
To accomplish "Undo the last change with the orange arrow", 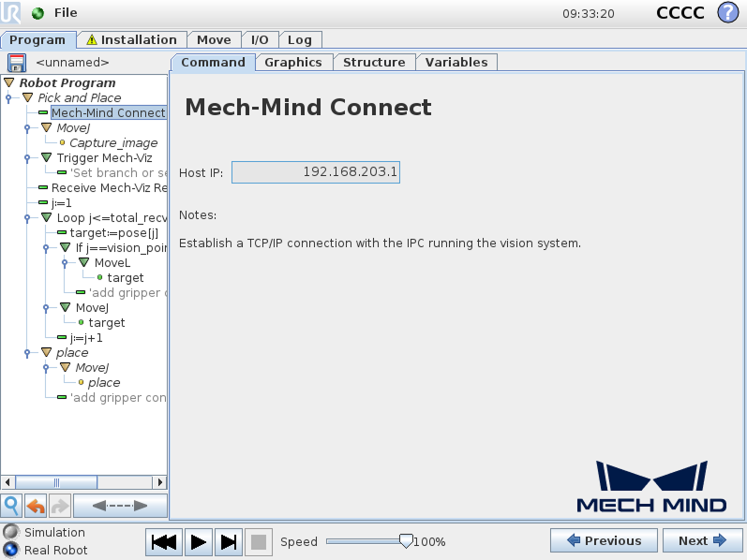I will point(36,506).
